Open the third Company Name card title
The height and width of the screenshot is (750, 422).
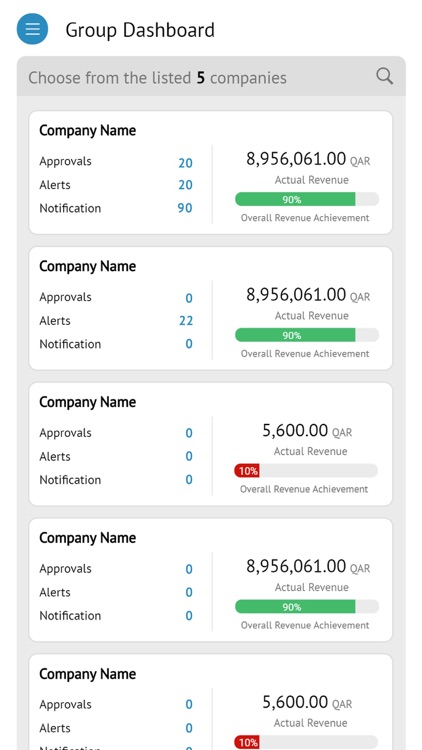click(x=88, y=402)
